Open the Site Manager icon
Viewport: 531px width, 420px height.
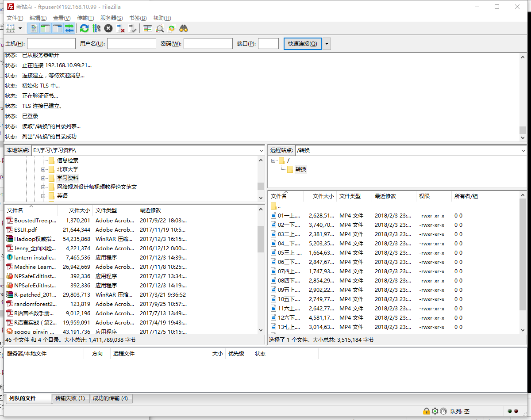pos(11,28)
